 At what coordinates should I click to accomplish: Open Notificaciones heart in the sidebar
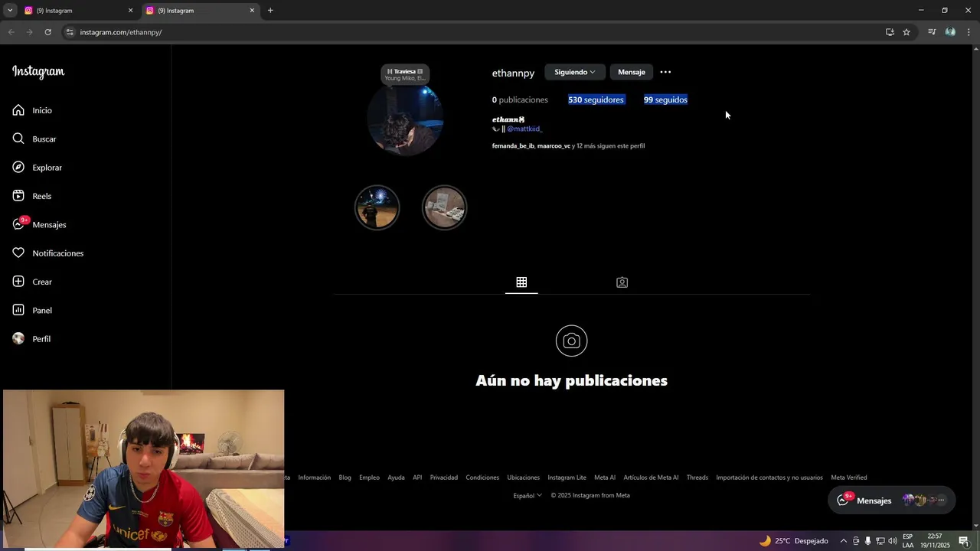point(48,253)
